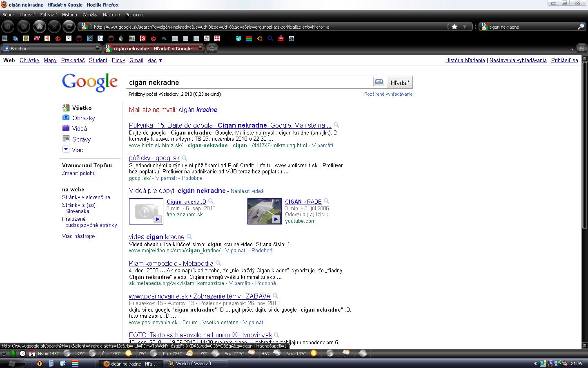Choose a search engine via the Google icon
This screenshot has width=588, height=368.
tap(485, 27)
